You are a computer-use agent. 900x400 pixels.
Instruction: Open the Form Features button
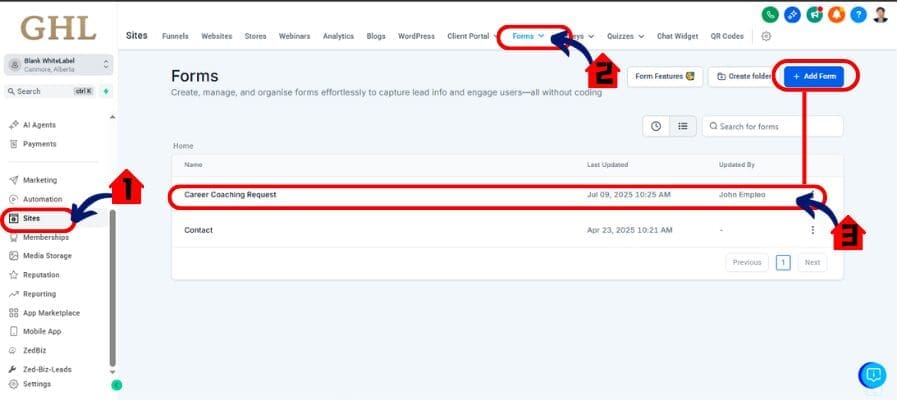(665, 76)
